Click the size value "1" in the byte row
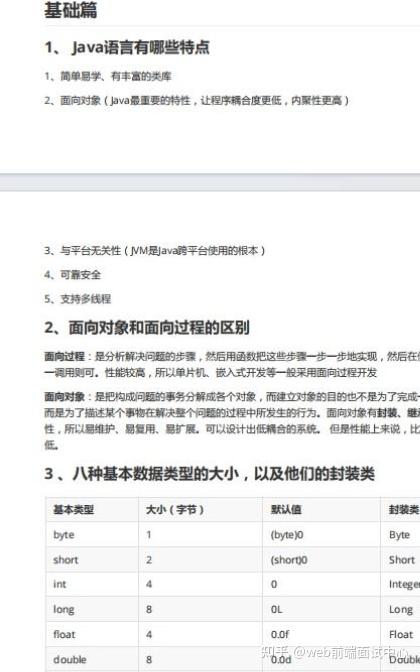 [x=149, y=534]
